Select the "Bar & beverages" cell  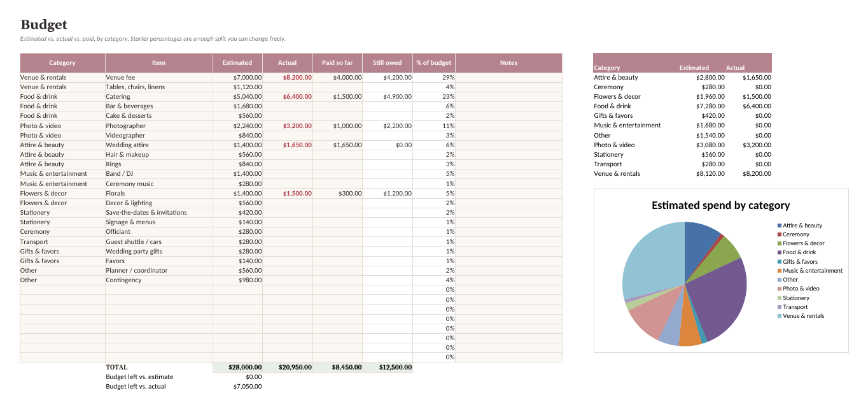click(159, 106)
